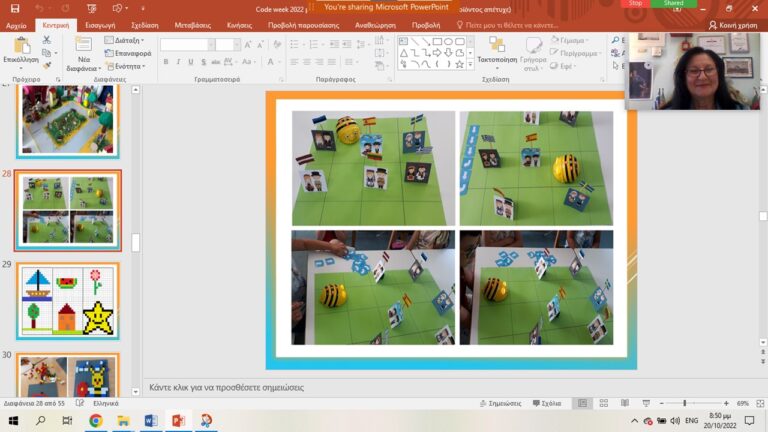Open the Γέμισμα shape fill dropdown
This screenshot has width=768, height=432.
click(573, 41)
